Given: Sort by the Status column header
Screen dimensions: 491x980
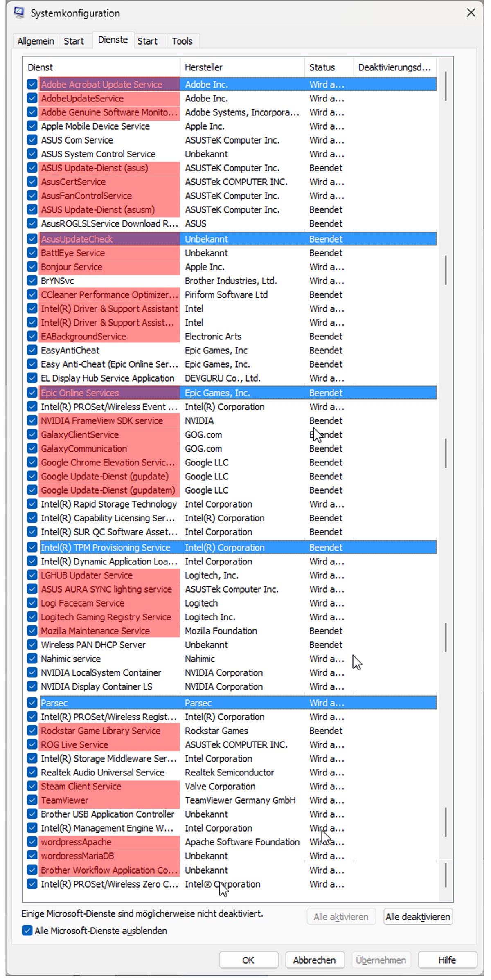Looking at the screenshot, I should [x=329, y=67].
